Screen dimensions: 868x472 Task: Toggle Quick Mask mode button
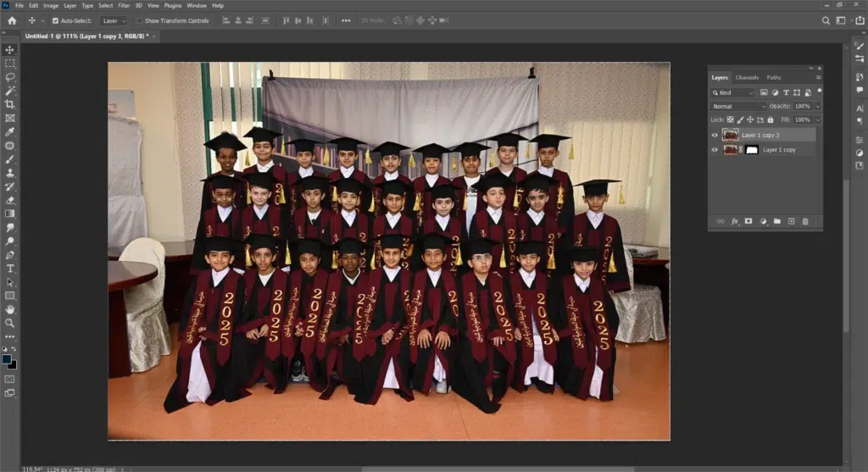coord(10,380)
